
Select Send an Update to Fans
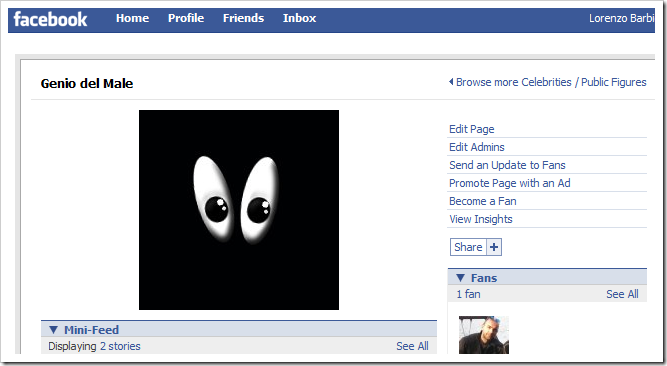pyautogui.click(x=507, y=165)
